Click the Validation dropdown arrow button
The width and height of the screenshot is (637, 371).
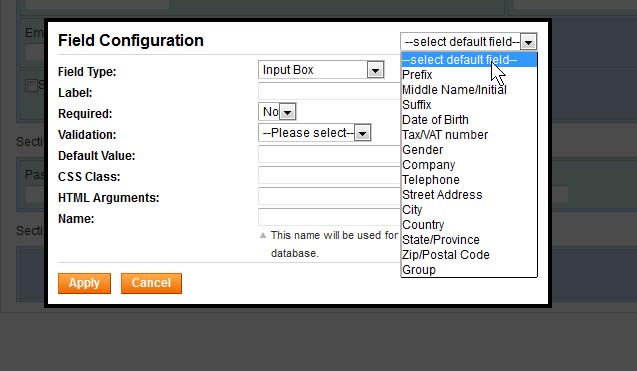coord(362,133)
